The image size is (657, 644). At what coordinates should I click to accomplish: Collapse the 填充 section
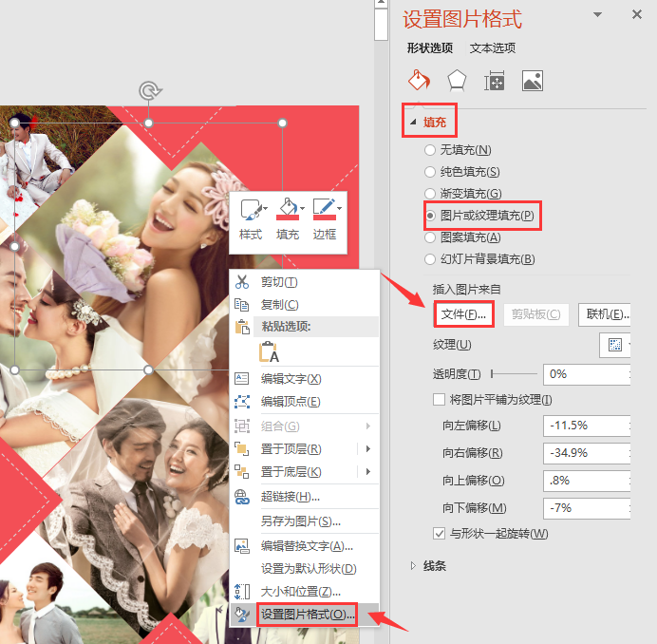413,122
